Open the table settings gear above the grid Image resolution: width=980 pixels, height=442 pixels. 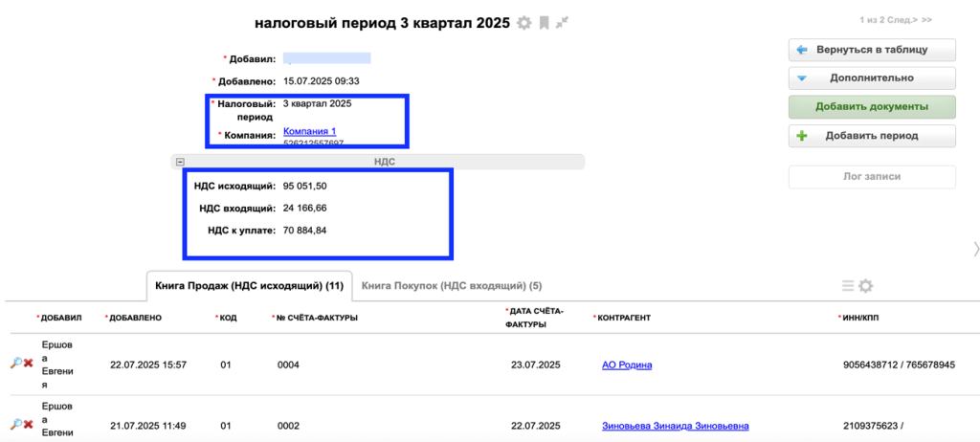(865, 285)
